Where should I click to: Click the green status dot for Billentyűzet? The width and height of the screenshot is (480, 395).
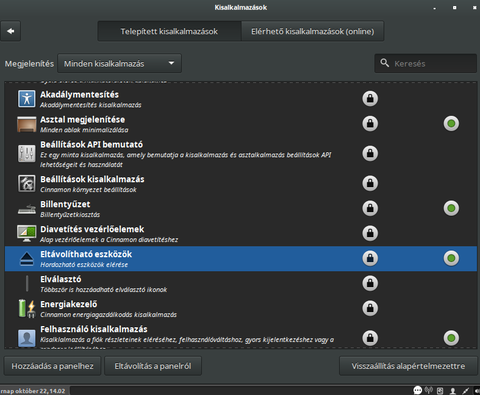(x=451, y=208)
